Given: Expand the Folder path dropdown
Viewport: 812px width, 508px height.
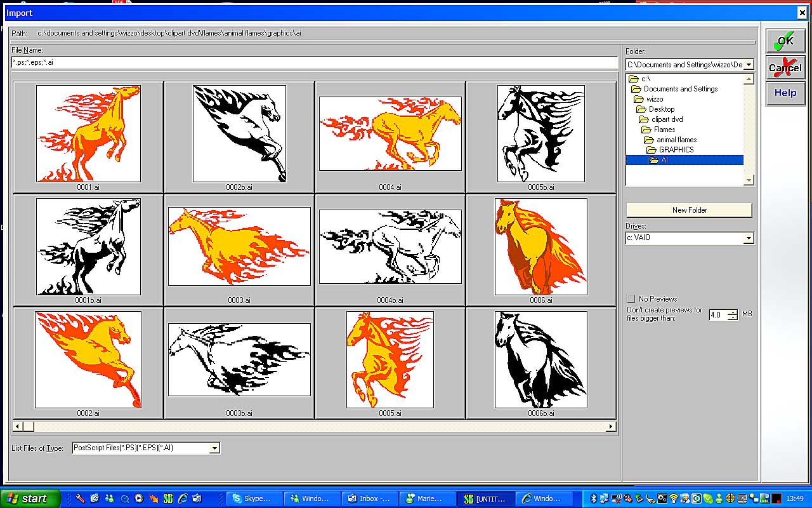Looking at the screenshot, I should pyautogui.click(x=749, y=65).
